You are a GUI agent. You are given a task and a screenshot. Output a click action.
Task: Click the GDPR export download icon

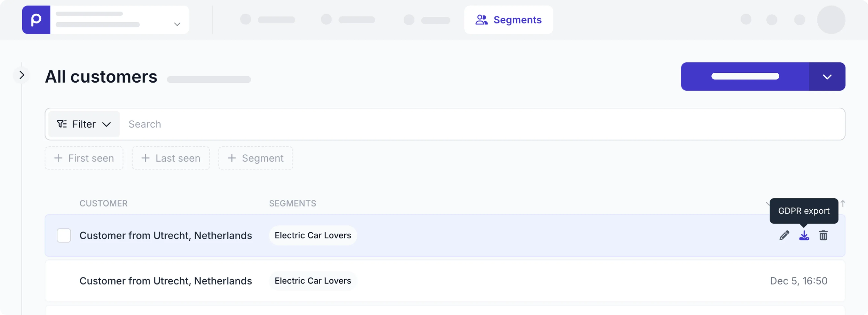point(804,235)
